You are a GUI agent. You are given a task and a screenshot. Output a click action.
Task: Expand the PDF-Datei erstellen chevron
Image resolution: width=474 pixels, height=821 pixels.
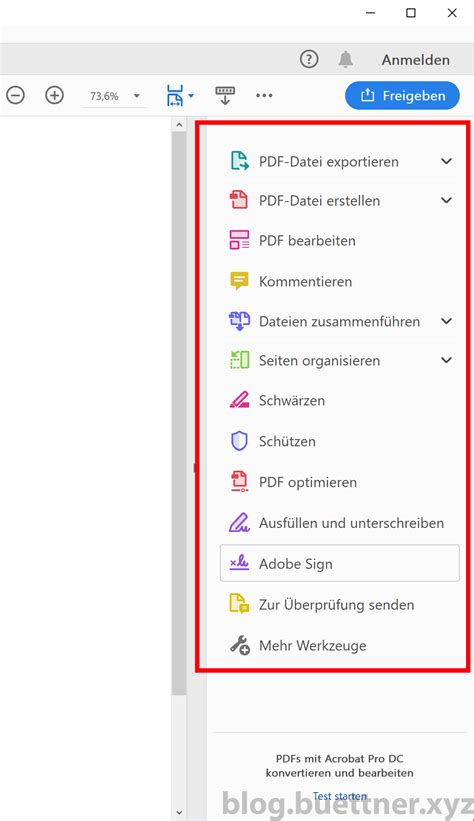[x=446, y=200]
